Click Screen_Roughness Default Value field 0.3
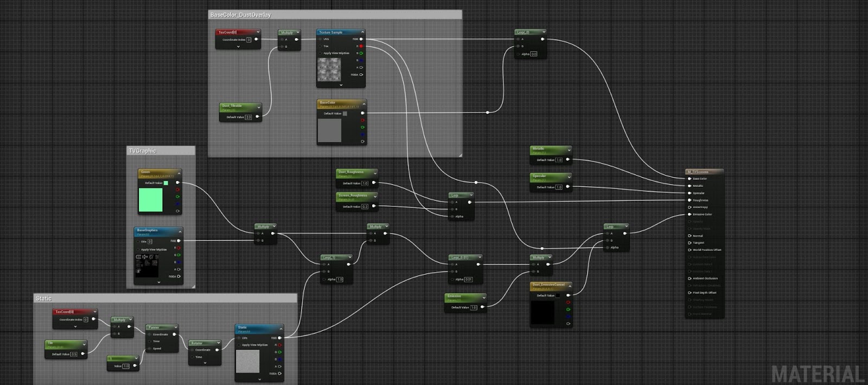The height and width of the screenshot is (385, 868). click(x=365, y=206)
